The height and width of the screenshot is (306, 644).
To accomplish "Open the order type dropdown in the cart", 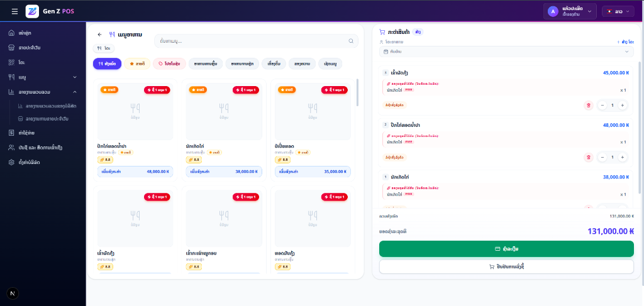I will pyautogui.click(x=506, y=52).
